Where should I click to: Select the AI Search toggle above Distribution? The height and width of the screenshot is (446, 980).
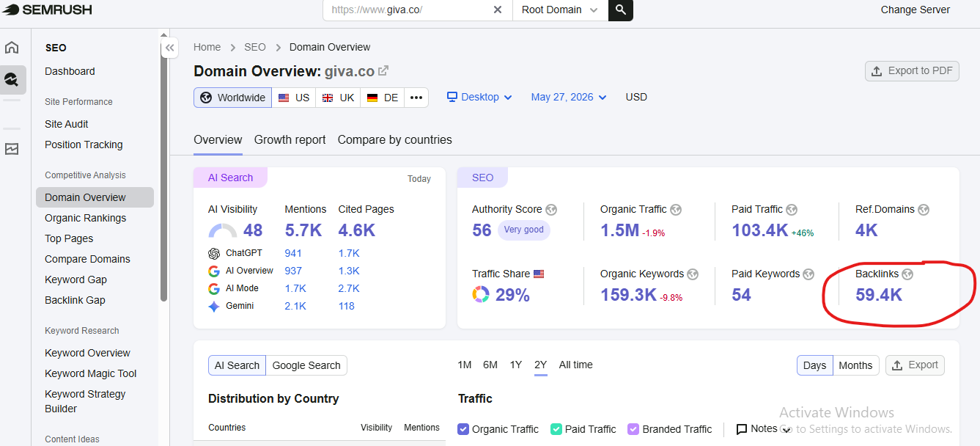coord(237,365)
